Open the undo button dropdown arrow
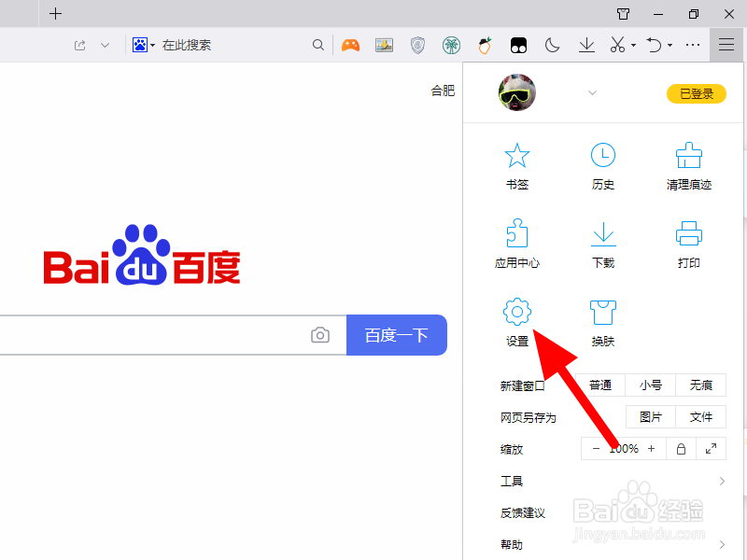747x560 pixels. 669,46
